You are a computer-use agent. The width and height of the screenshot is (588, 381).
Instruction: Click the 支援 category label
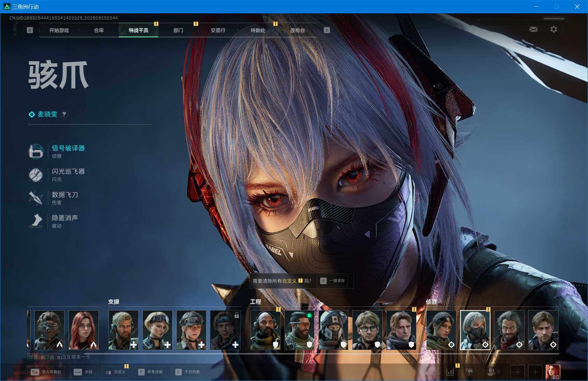(x=114, y=302)
